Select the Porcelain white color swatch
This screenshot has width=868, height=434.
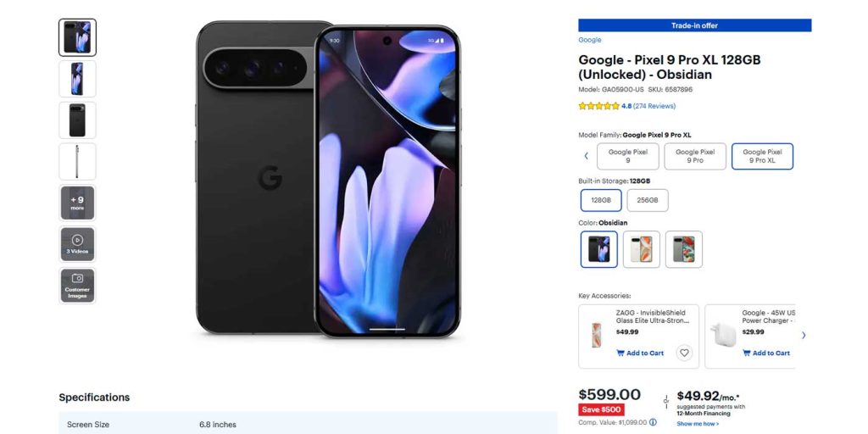click(x=641, y=249)
